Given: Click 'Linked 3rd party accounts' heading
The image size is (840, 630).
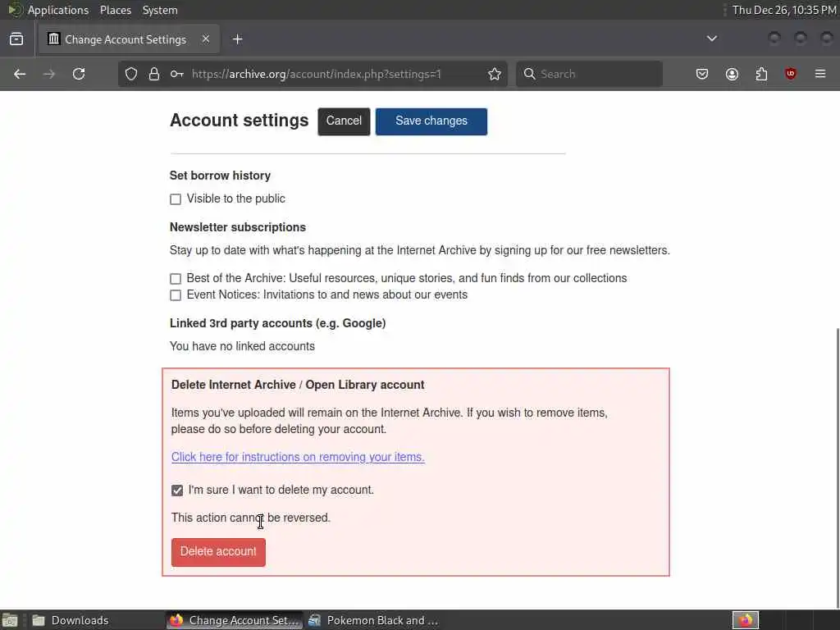Looking at the screenshot, I should coord(277,323).
